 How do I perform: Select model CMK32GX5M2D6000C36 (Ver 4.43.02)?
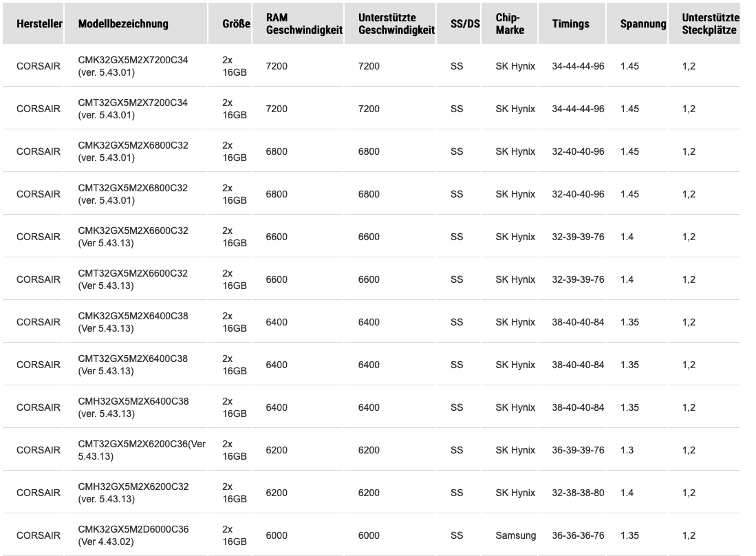point(133,535)
